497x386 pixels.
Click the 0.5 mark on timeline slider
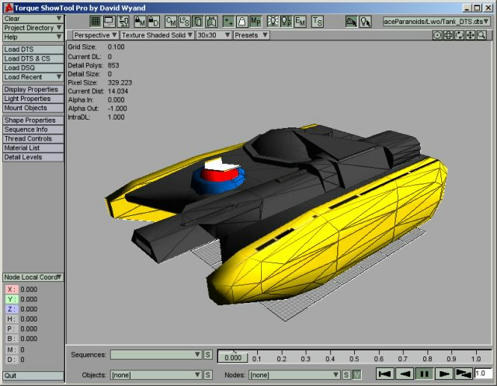[354, 358]
